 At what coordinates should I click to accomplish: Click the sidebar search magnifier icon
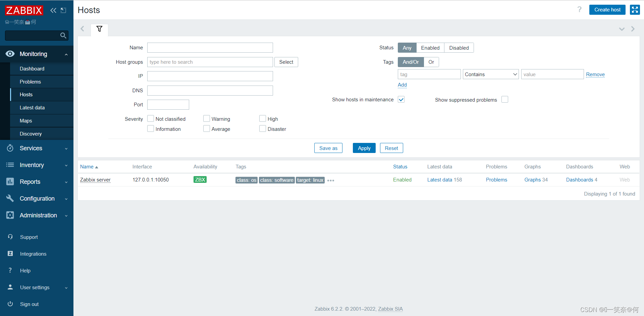[63, 36]
